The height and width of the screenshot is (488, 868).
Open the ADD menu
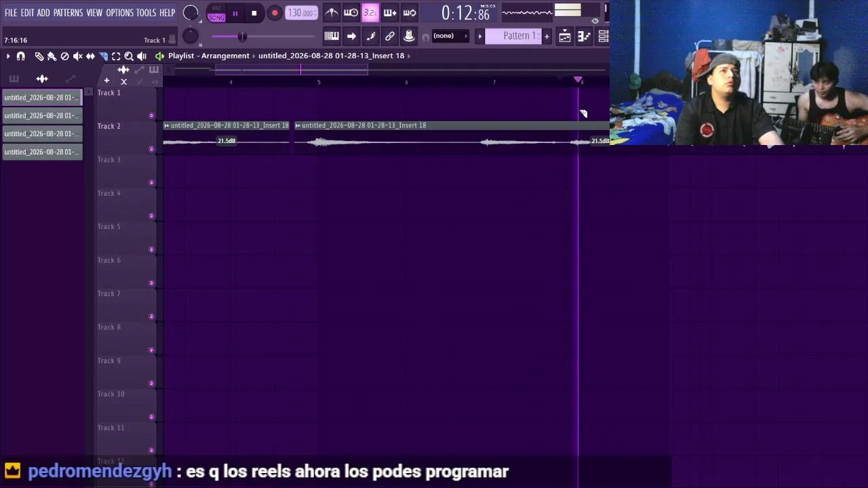tap(43, 13)
